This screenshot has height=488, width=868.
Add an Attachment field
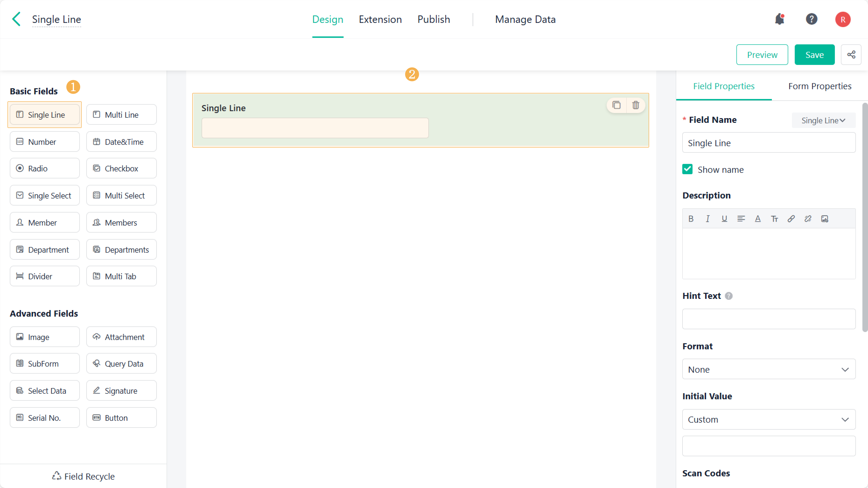coord(121,337)
